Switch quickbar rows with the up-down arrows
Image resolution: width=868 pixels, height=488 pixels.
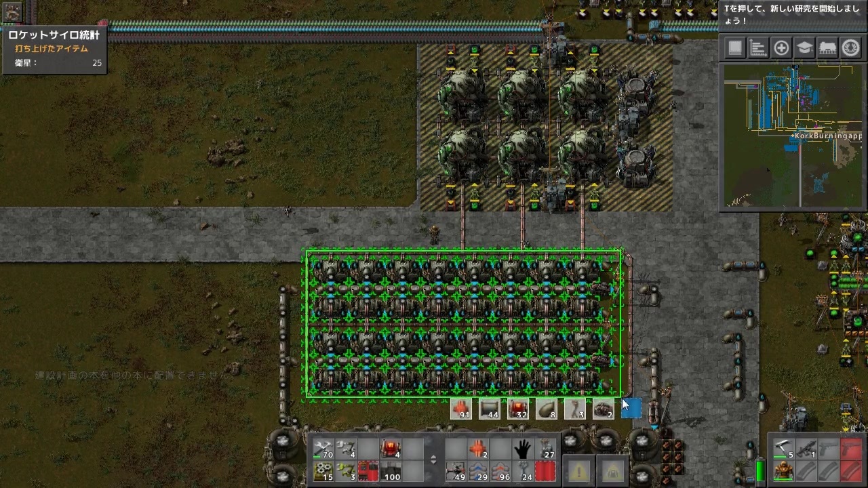[434, 460]
